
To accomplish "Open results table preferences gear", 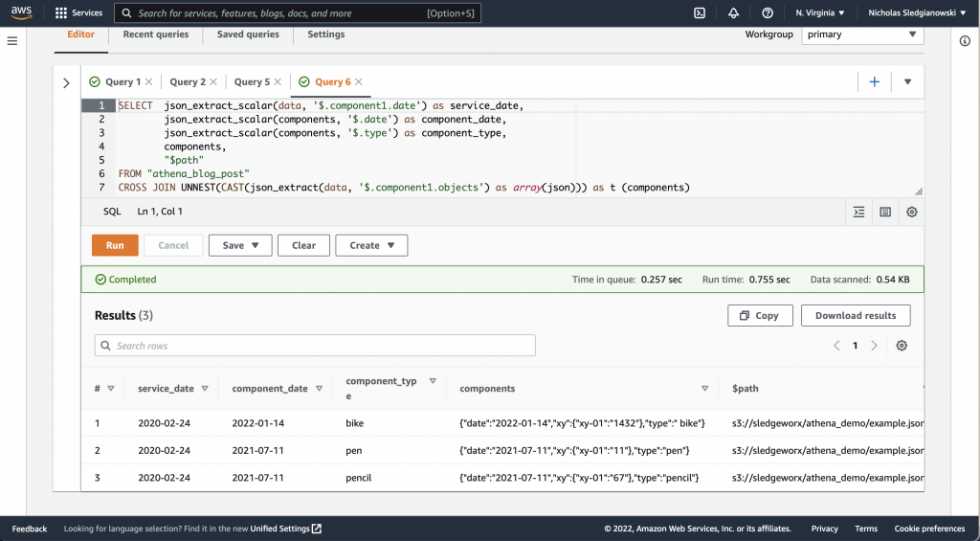I will point(902,346).
